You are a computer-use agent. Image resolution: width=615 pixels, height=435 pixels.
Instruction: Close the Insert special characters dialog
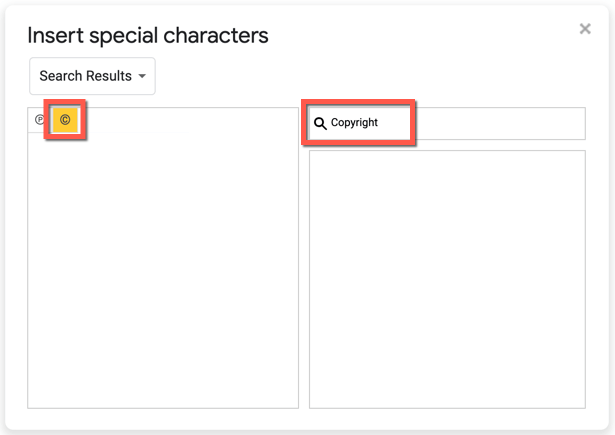585,29
